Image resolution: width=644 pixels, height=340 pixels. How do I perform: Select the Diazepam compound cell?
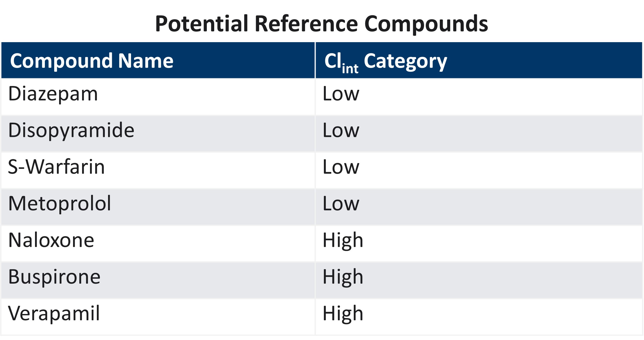click(53, 94)
